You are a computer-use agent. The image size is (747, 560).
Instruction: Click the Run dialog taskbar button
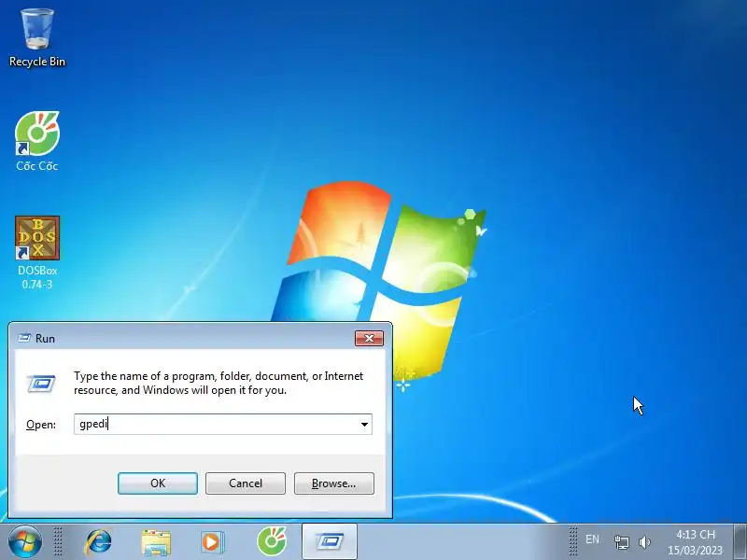(330, 542)
